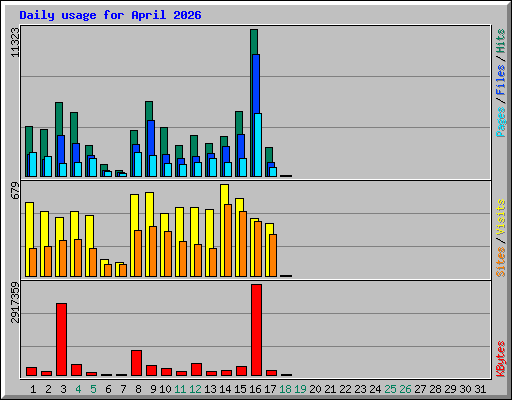Image resolution: width=512 pixels, height=400 pixels.
Task: Click green weekend day label 26
Action: coord(405,389)
